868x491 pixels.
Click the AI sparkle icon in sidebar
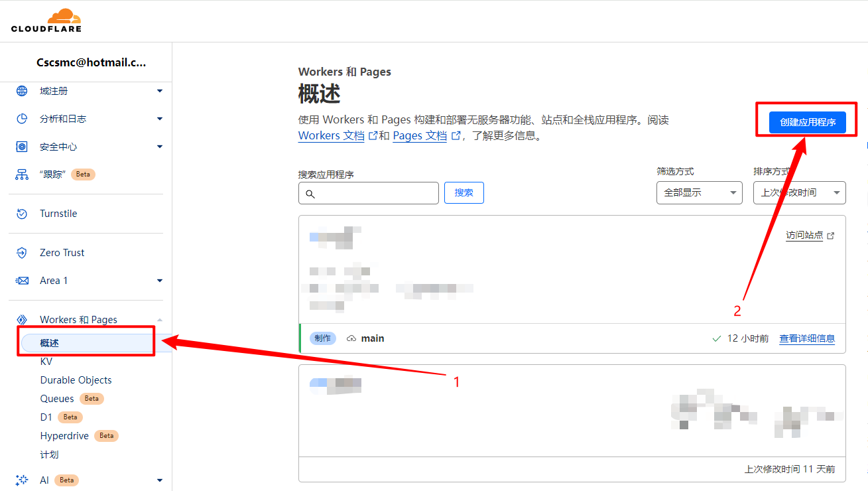(x=22, y=480)
